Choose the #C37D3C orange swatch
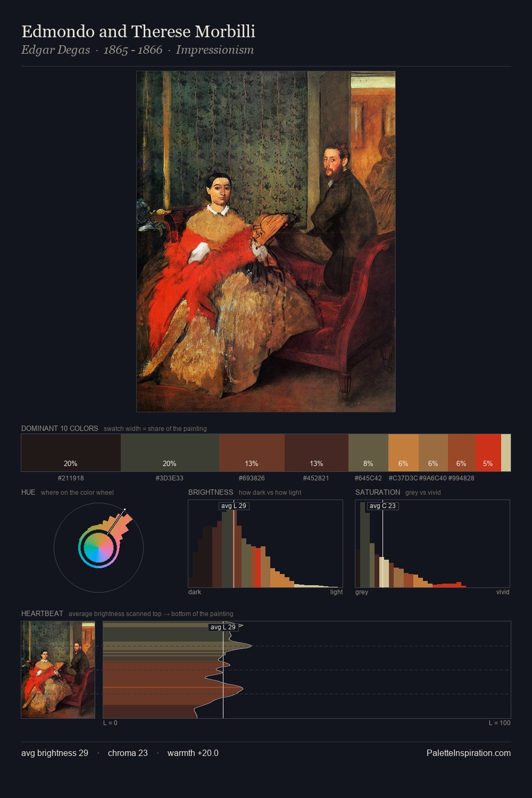 coord(403,453)
